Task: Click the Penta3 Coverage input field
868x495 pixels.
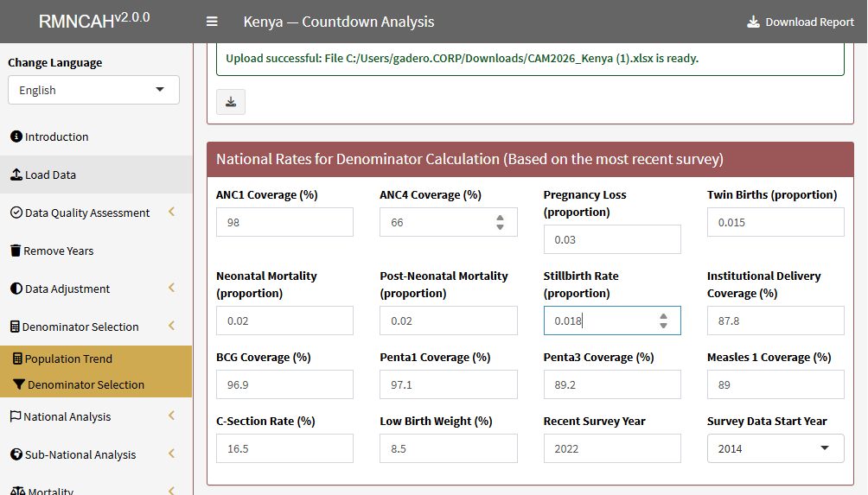Action: [x=612, y=384]
